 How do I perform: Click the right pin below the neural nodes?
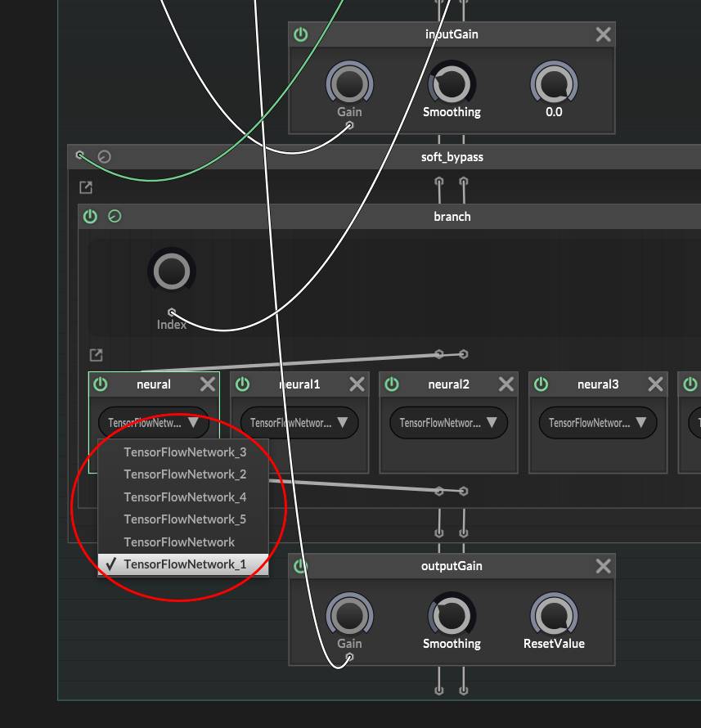(463, 492)
